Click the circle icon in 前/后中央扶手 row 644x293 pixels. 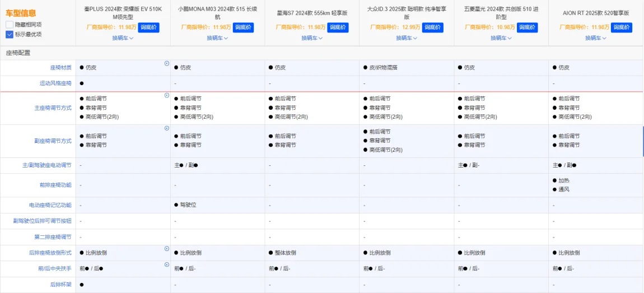pyautogui.click(x=167, y=264)
